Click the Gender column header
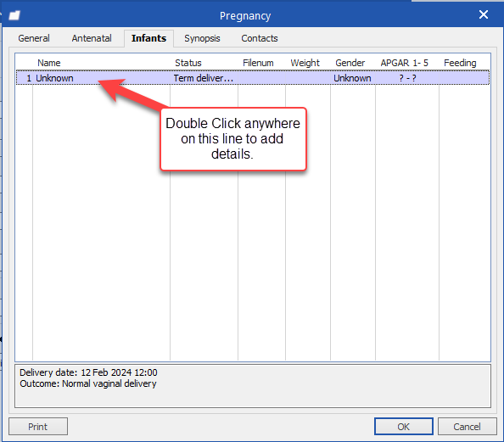The image size is (504, 442). [x=350, y=63]
